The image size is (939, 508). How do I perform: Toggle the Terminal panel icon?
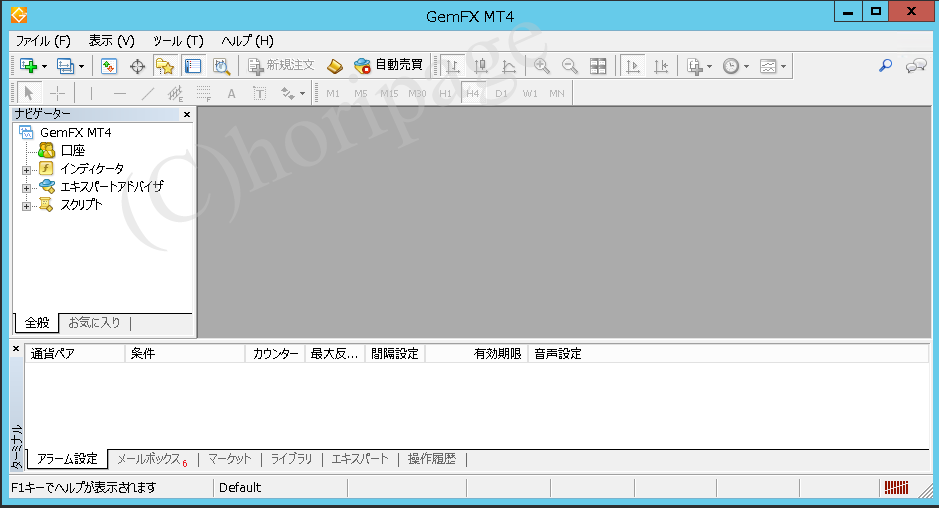point(193,66)
